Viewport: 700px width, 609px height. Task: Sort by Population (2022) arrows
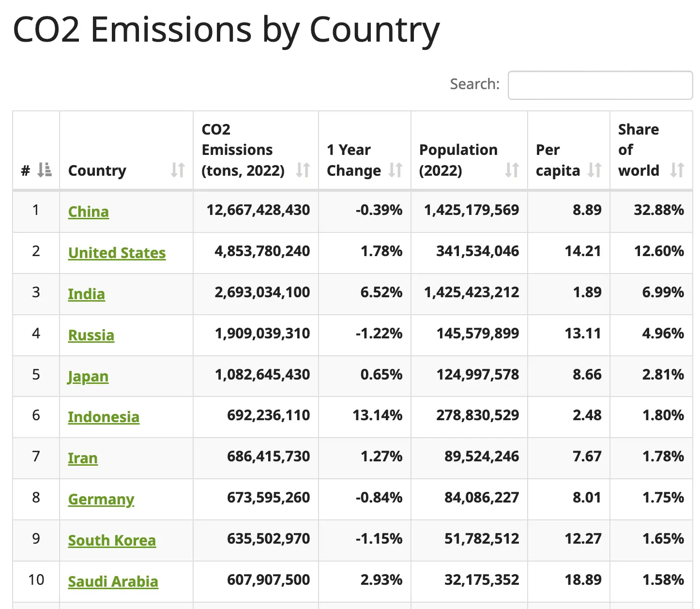(x=512, y=170)
